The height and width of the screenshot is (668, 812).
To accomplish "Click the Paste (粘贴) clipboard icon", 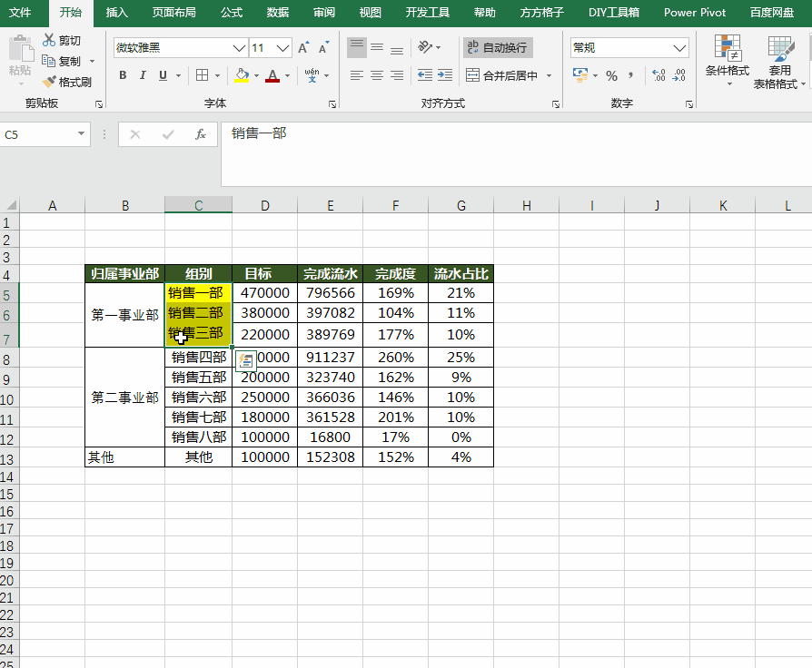I will (21, 49).
